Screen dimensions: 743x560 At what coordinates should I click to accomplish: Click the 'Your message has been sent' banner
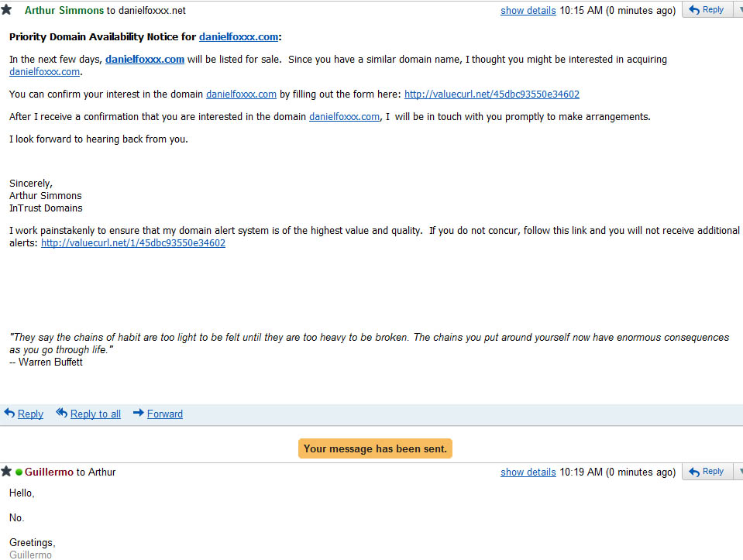pos(375,448)
